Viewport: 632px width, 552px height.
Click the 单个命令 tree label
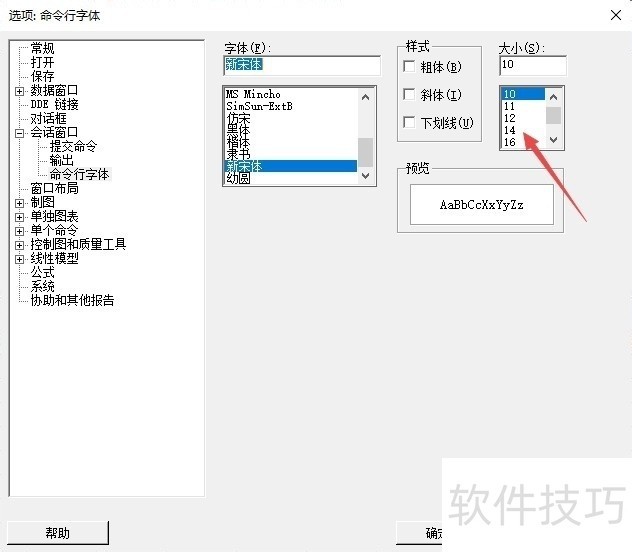point(54,230)
